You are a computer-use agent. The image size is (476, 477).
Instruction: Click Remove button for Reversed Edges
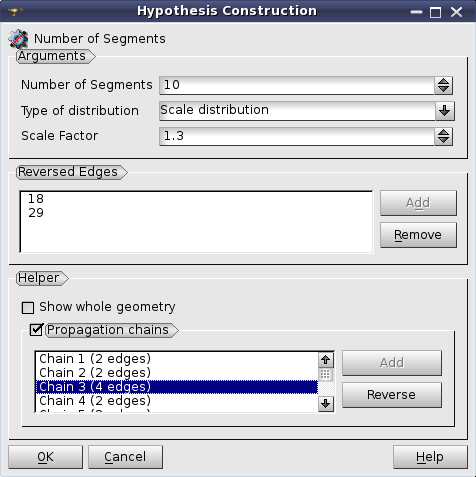click(x=418, y=235)
